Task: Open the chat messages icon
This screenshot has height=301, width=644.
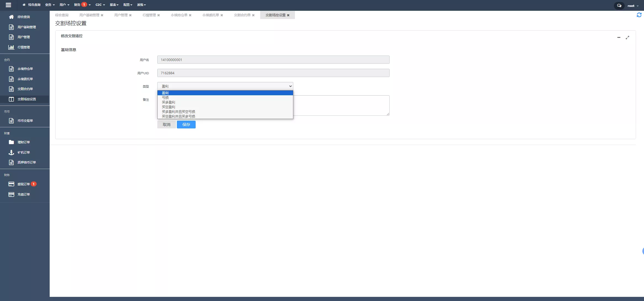Action: pyautogui.click(x=619, y=6)
